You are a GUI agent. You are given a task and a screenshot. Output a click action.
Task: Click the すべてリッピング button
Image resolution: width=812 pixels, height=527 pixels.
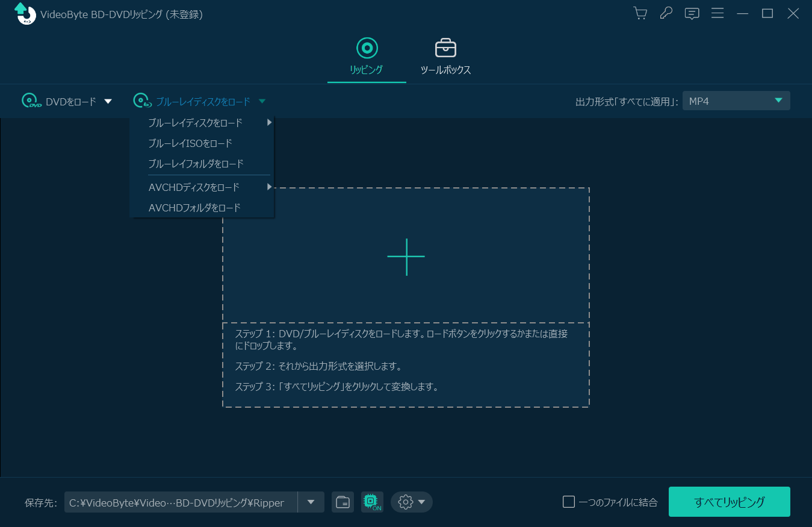(x=729, y=501)
